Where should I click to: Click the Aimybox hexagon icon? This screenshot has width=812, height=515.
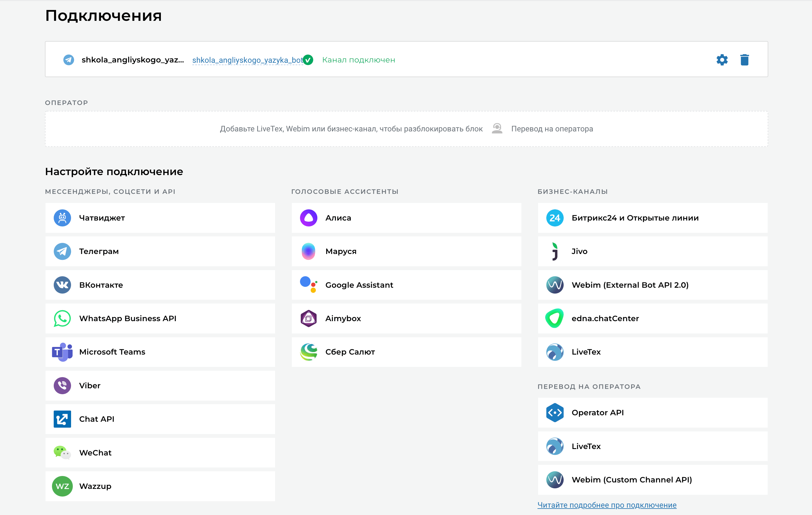click(x=309, y=318)
